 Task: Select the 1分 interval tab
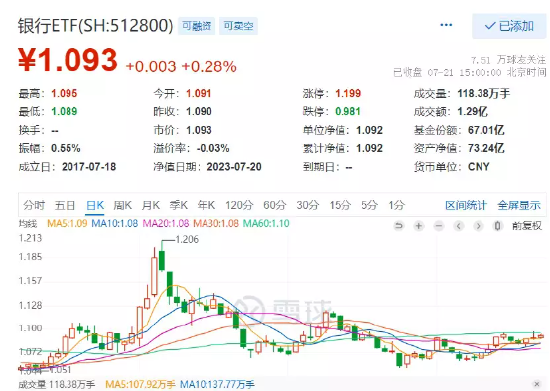[x=396, y=205]
